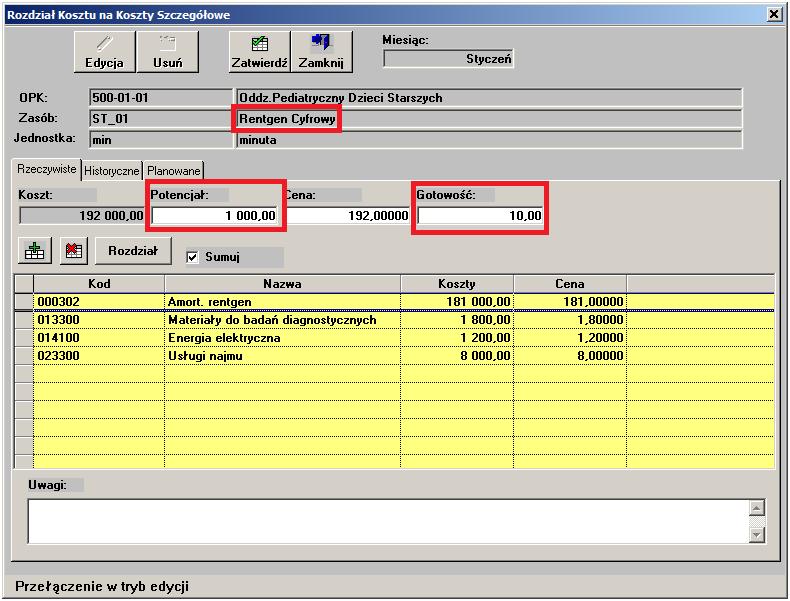This screenshot has width=790, height=601.
Task: Click the Cena column header in table
Action: tap(570, 284)
